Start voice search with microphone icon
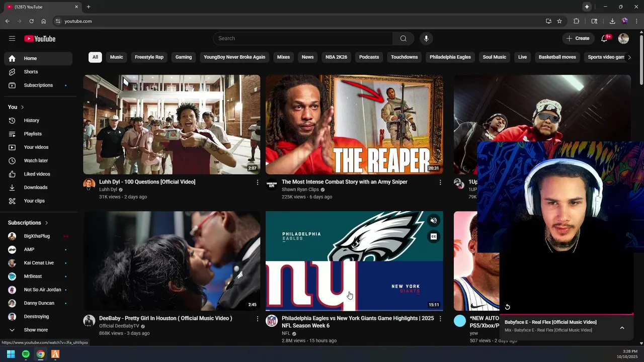 pos(426,38)
